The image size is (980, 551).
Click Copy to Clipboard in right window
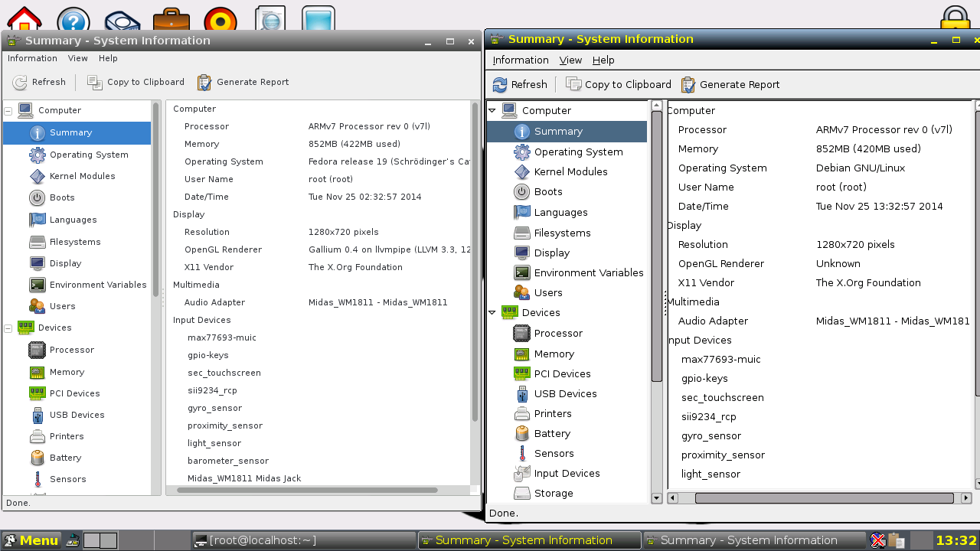619,84
